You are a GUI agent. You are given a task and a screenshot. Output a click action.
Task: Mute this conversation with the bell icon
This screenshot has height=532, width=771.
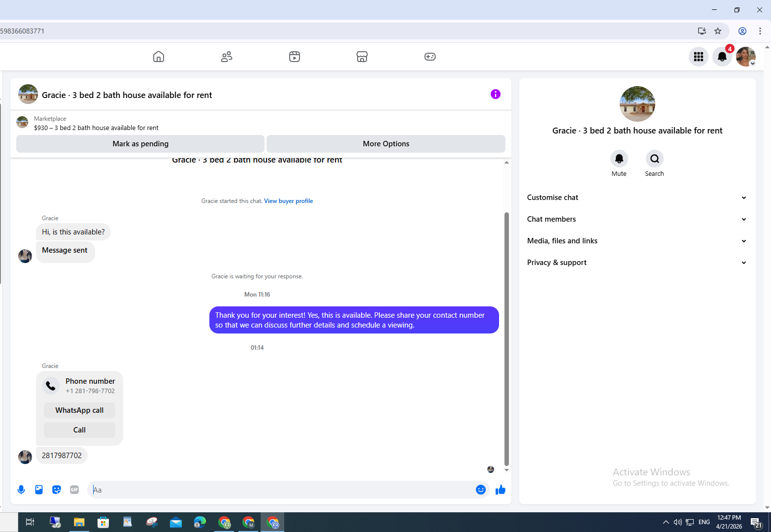coord(619,159)
